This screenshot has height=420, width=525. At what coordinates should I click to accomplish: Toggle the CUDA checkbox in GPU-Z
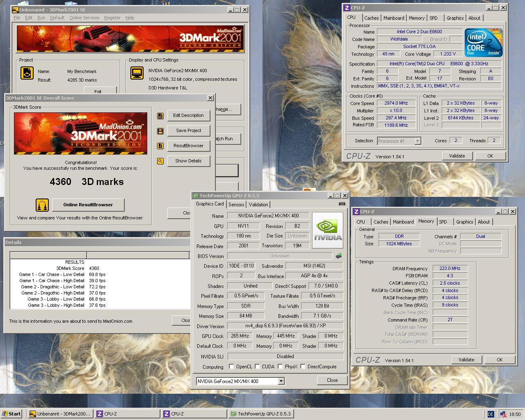(257, 366)
